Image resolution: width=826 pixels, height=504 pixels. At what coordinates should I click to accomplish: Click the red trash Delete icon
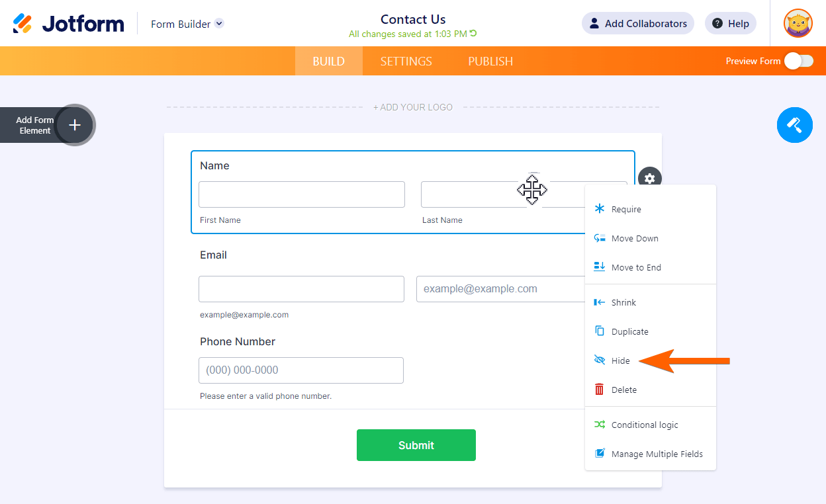(x=600, y=390)
